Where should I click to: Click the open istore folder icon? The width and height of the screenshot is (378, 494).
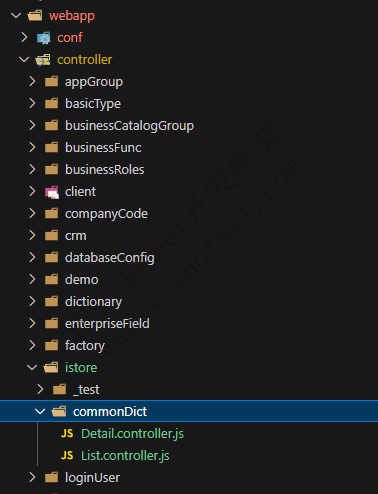[x=51, y=367]
